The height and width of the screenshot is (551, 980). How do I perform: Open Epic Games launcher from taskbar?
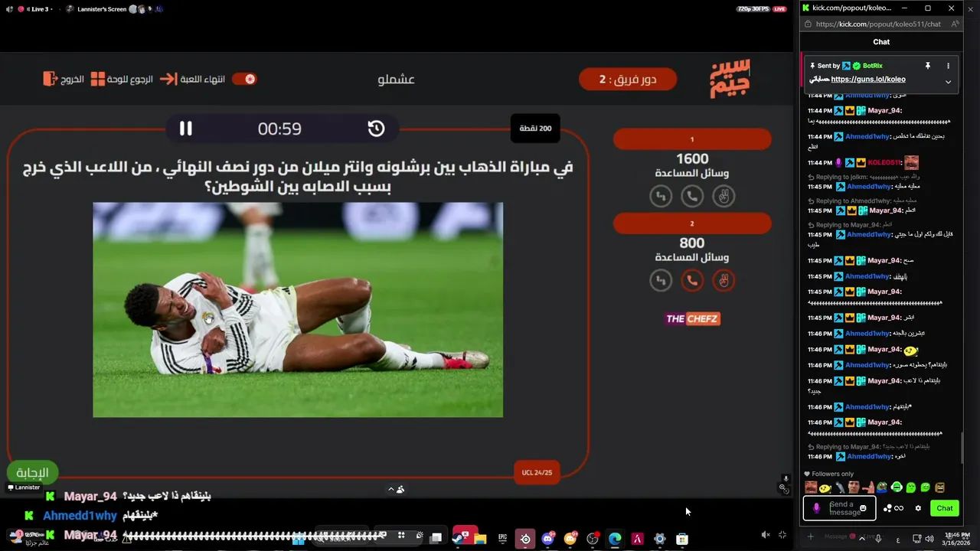[503, 539]
